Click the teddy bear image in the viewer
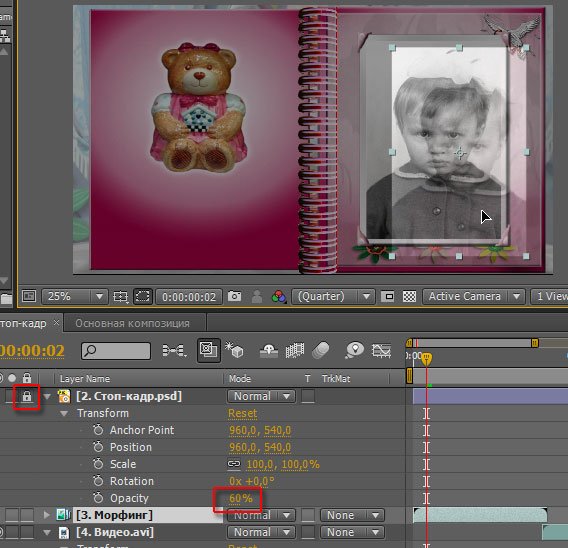This screenshot has width=568, height=548. click(x=199, y=108)
